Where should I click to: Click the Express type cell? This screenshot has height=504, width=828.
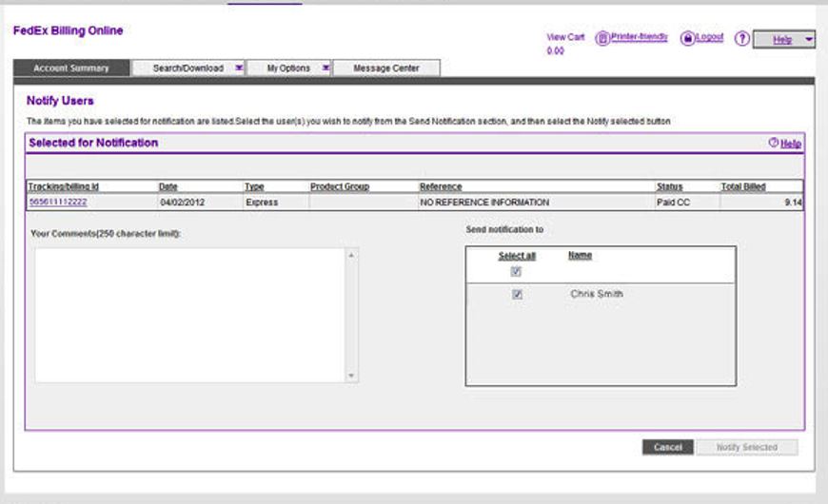click(x=262, y=203)
